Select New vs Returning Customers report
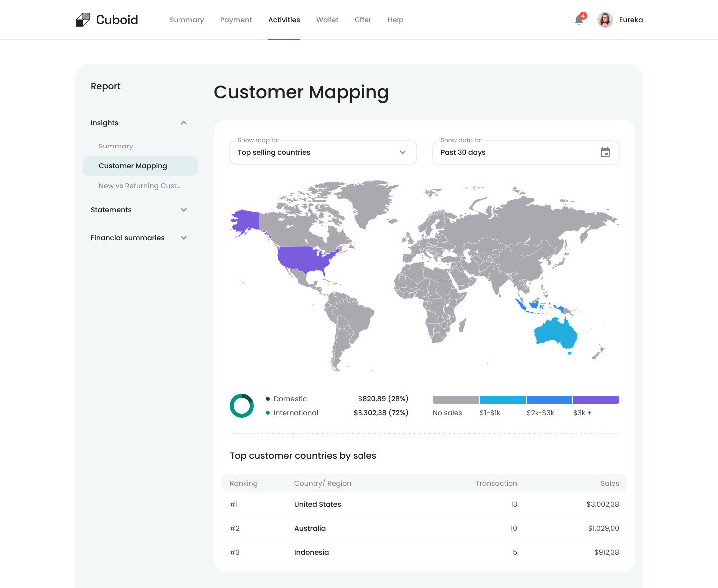 coord(140,186)
